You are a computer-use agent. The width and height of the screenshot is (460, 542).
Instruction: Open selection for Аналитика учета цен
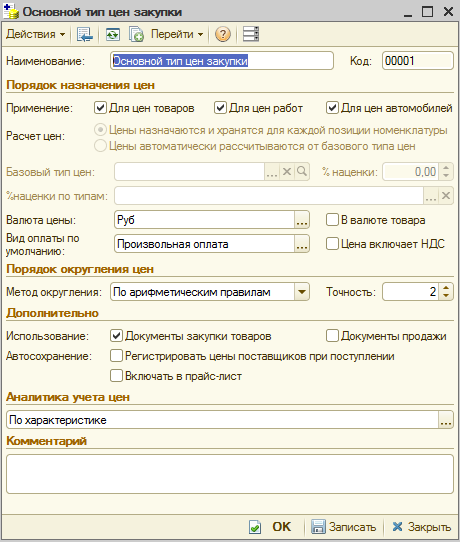click(x=446, y=420)
